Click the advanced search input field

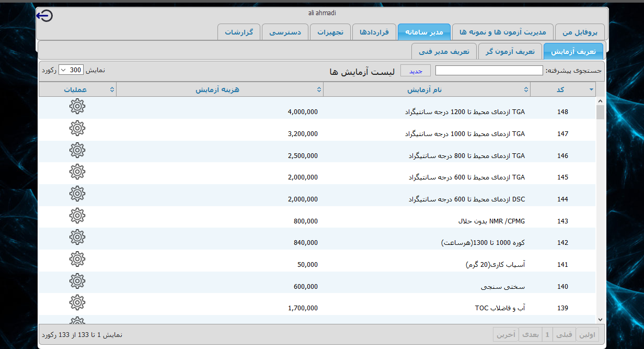click(489, 71)
